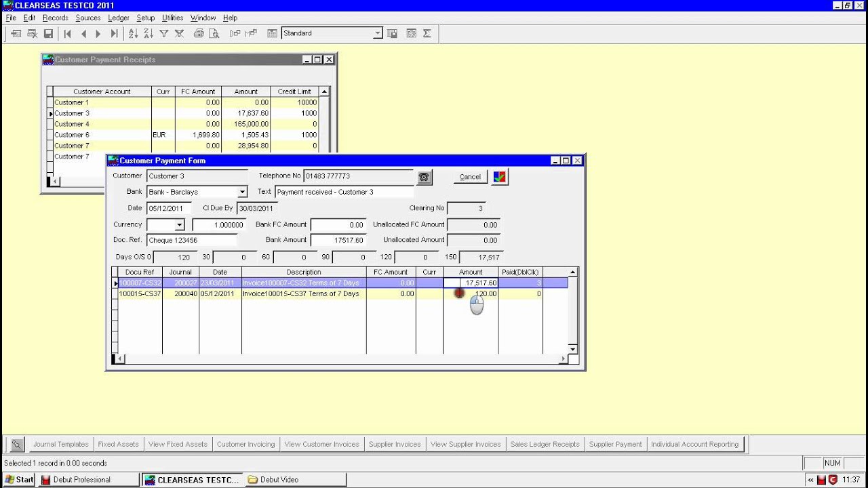This screenshot has width=868, height=488.
Task: Open the Standard view dropdown
Action: pos(378,33)
